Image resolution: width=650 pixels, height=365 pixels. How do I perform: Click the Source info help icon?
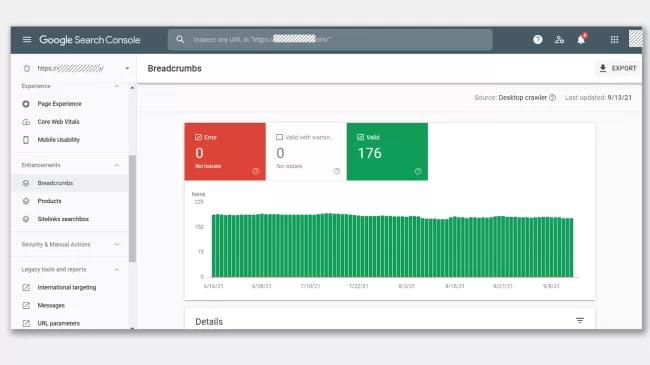point(552,98)
